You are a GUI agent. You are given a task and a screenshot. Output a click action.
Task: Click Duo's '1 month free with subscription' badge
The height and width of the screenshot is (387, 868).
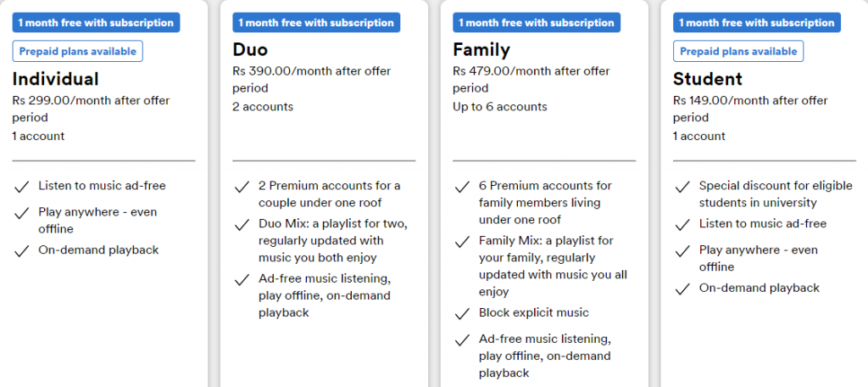[x=316, y=23]
